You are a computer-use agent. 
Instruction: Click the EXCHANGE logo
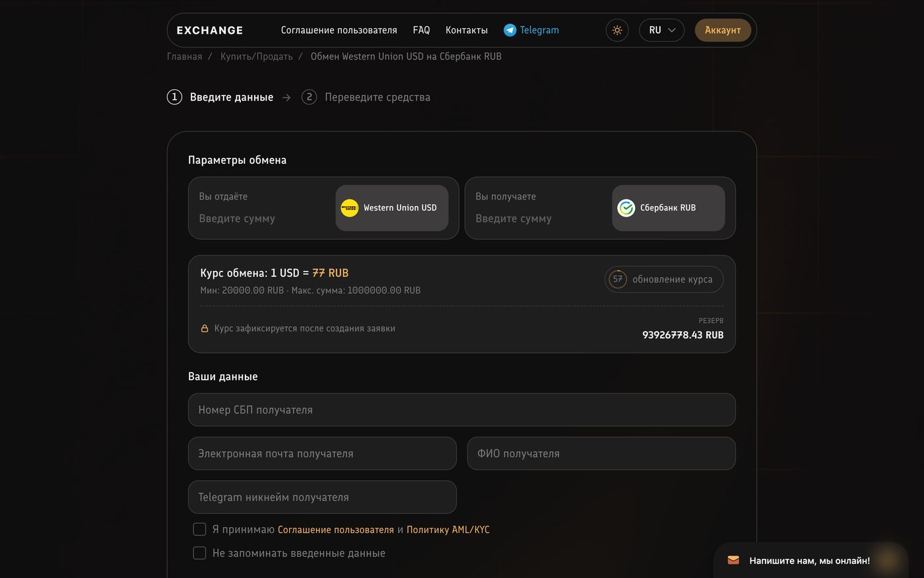click(x=210, y=30)
